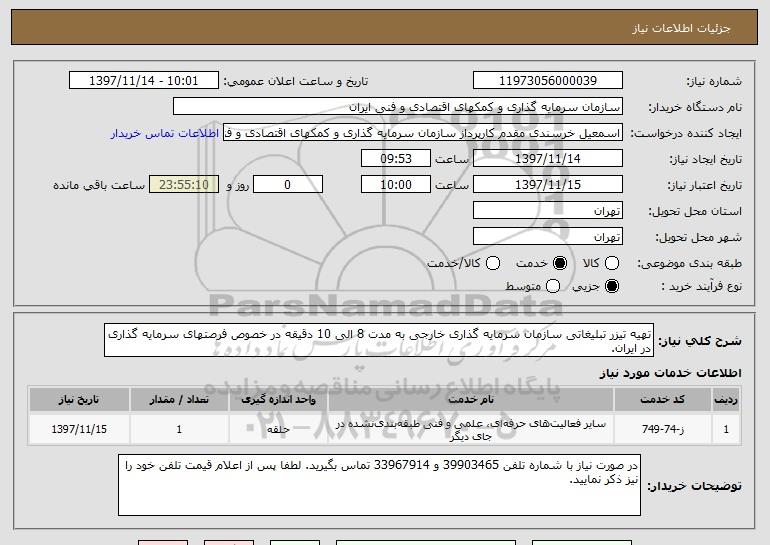The height and width of the screenshot is (545, 770).
Task: Click the need creation date 1397/11/14 field
Action: 548,159
